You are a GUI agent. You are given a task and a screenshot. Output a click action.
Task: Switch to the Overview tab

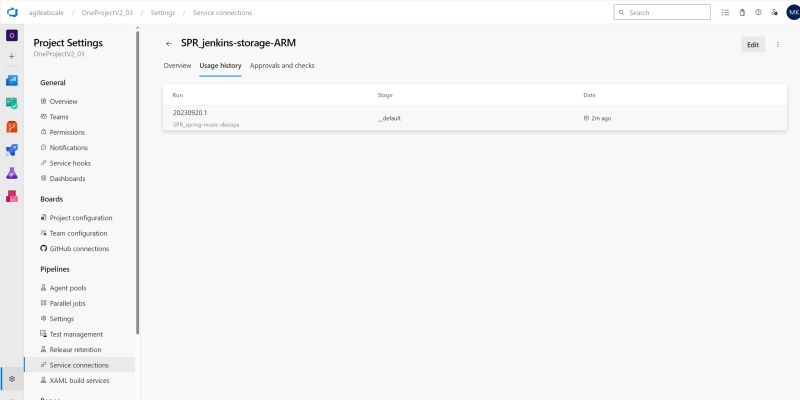(177, 66)
